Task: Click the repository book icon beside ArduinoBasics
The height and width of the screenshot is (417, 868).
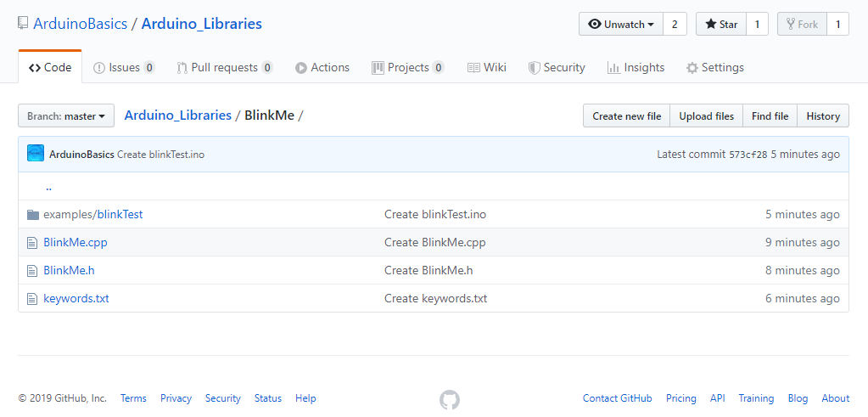Action: coord(23,24)
